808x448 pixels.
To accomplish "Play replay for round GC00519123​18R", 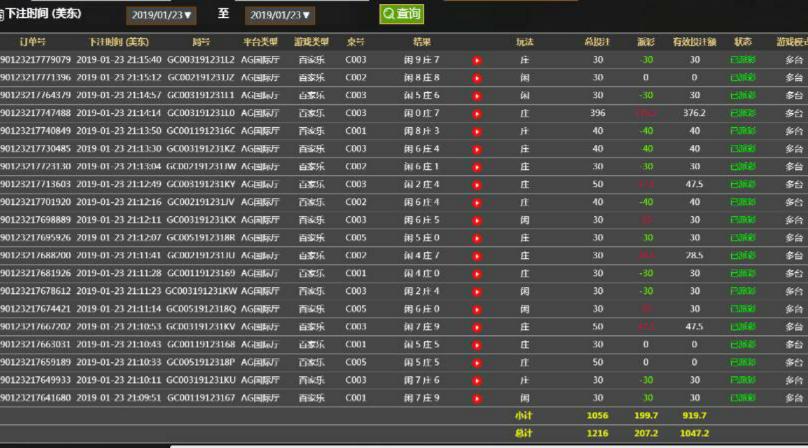I will (477, 238).
